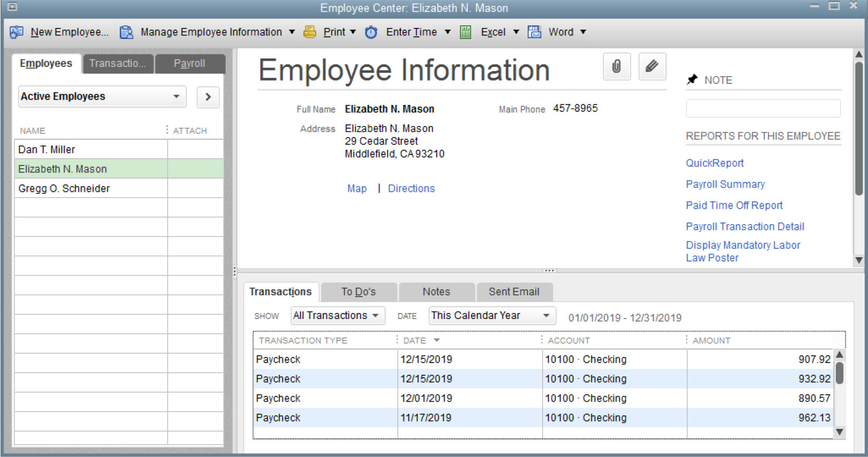Viewport: 868px width, 457px height.
Task: Click the Name column header
Action: click(33, 131)
